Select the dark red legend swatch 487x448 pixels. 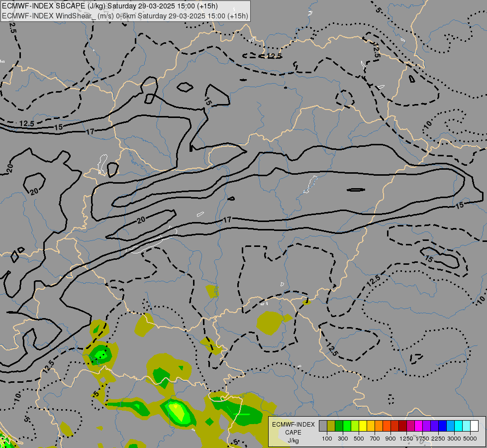point(402,426)
